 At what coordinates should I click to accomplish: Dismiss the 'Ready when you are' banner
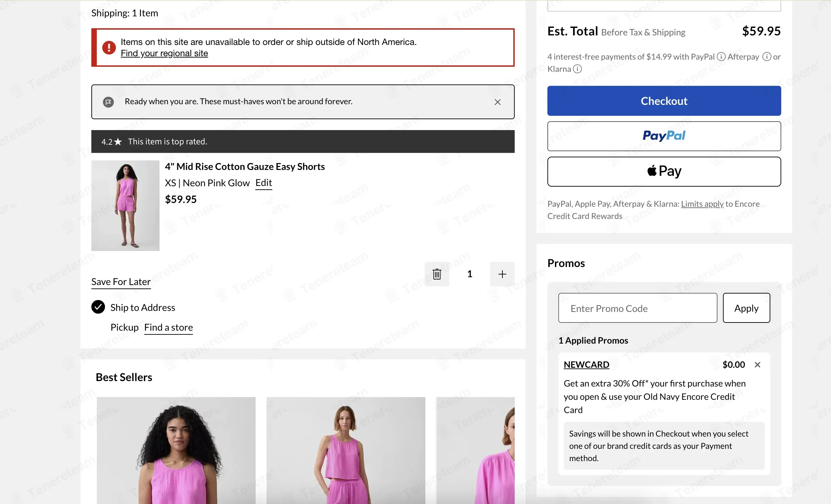(497, 102)
